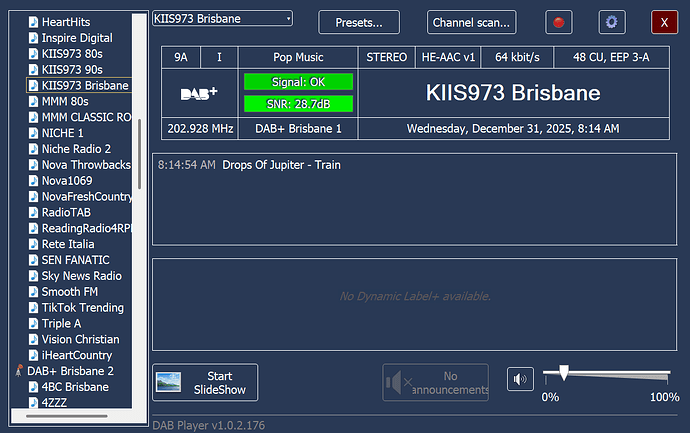The image size is (690, 433).
Task: Click the note icon beside Rete Italia
Action: (x=33, y=244)
